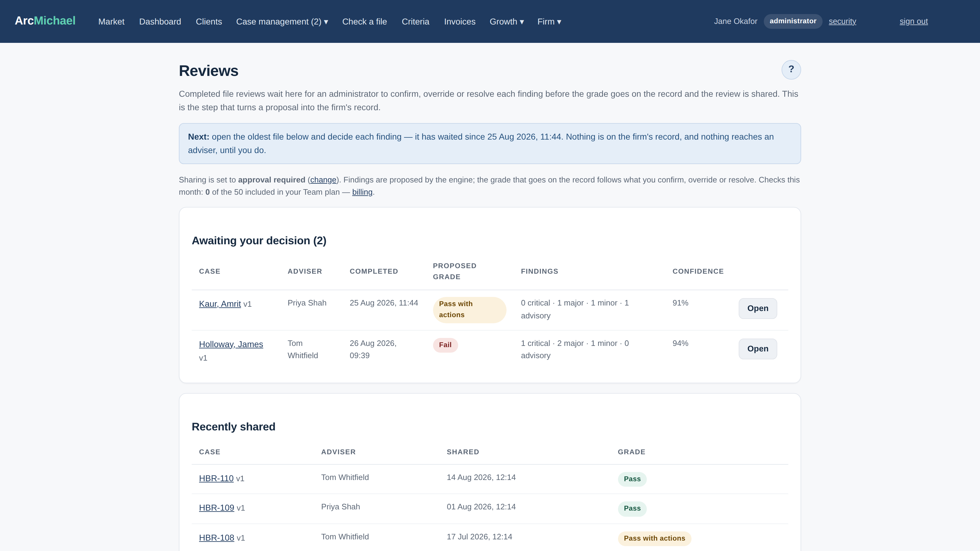Click the Recently shared heading
The height and width of the screenshot is (551, 980).
click(233, 427)
